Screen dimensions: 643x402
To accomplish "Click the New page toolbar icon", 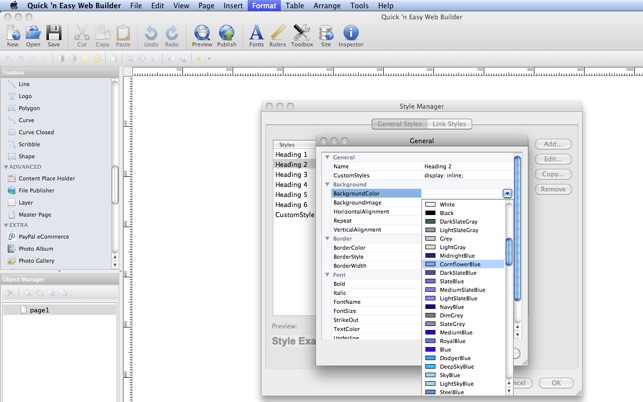I will (x=12, y=35).
